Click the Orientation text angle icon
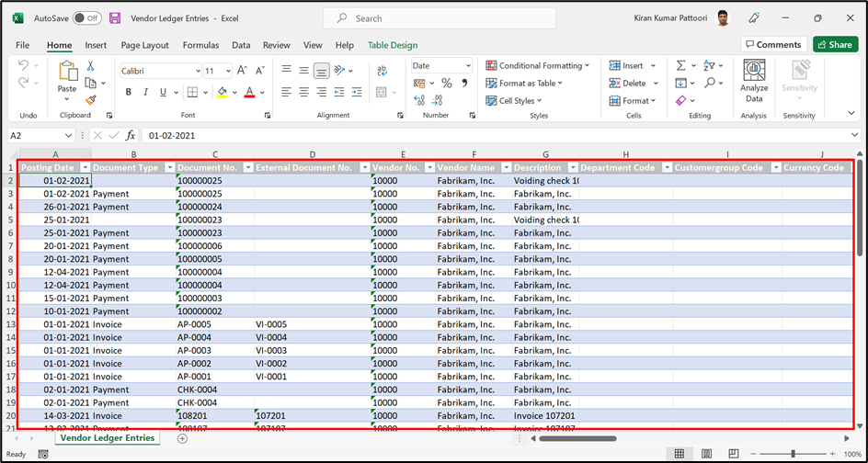 (x=340, y=70)
